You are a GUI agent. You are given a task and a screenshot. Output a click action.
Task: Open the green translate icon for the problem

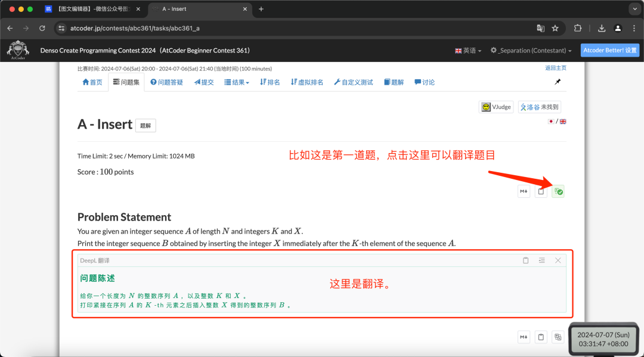tap(558, 191)
